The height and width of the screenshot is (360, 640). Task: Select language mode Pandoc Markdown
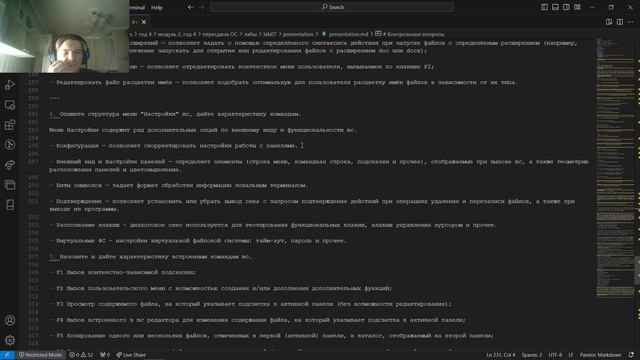click(600, 355)
